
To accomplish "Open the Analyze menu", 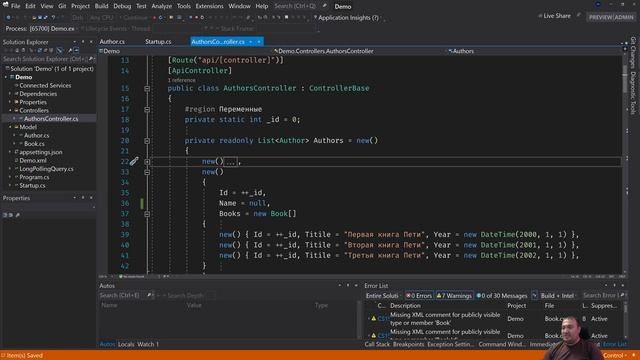I will 162,6.
